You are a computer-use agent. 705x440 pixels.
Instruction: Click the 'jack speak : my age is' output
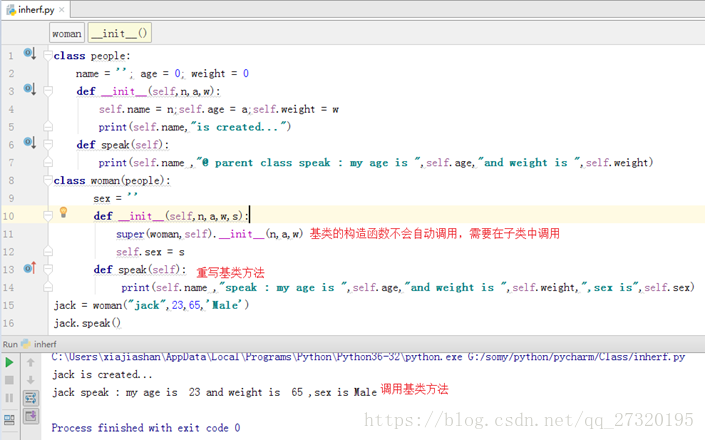tap(214, 392)
